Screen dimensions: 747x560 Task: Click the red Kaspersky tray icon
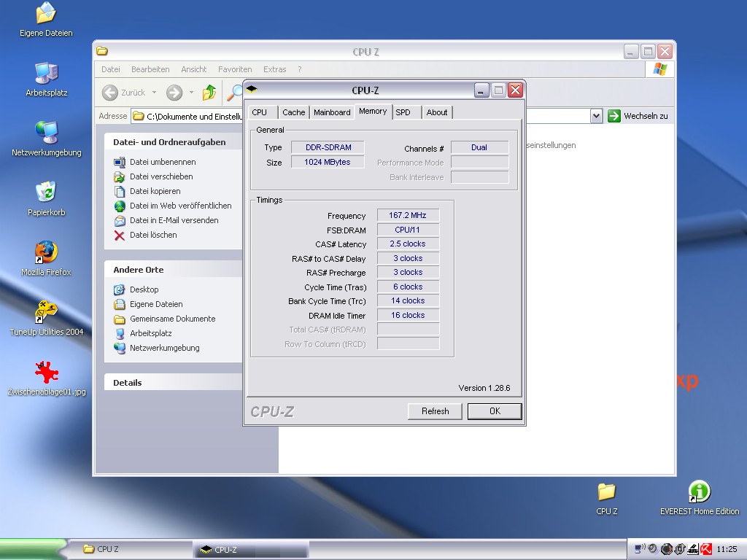706,549
